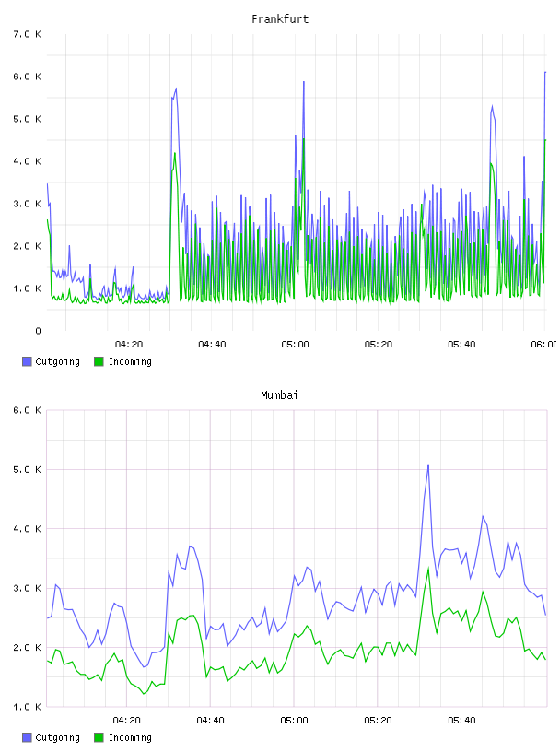Click the 05:40 time label in Mumbai chart
The width and height of the screenshot is (560, 752).
point(461,721)
